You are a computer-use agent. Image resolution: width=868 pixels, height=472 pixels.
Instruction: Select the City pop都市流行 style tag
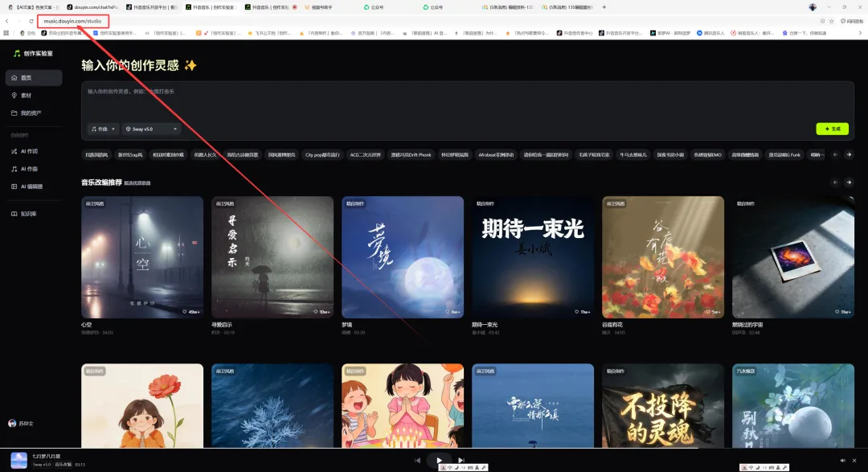pos(322,155)
